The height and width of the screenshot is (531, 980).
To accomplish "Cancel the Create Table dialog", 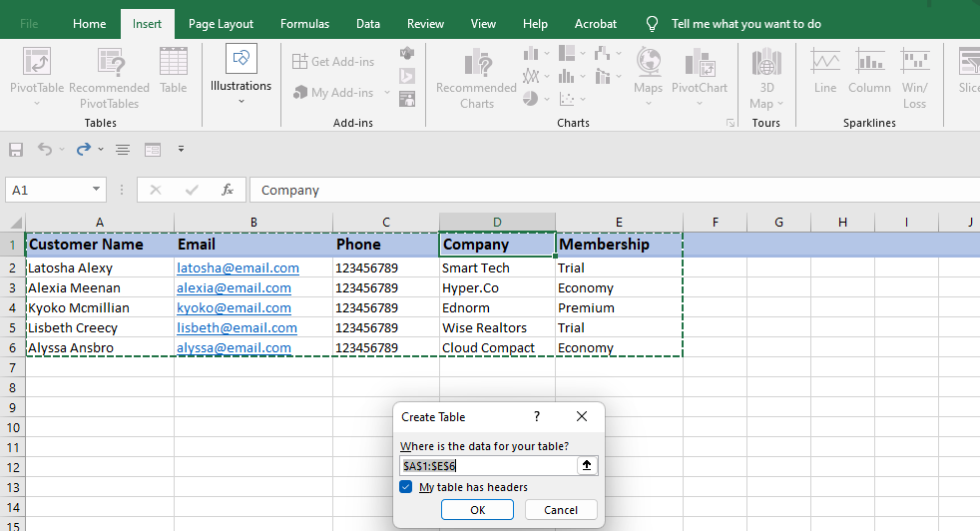I will click(561, 510).
